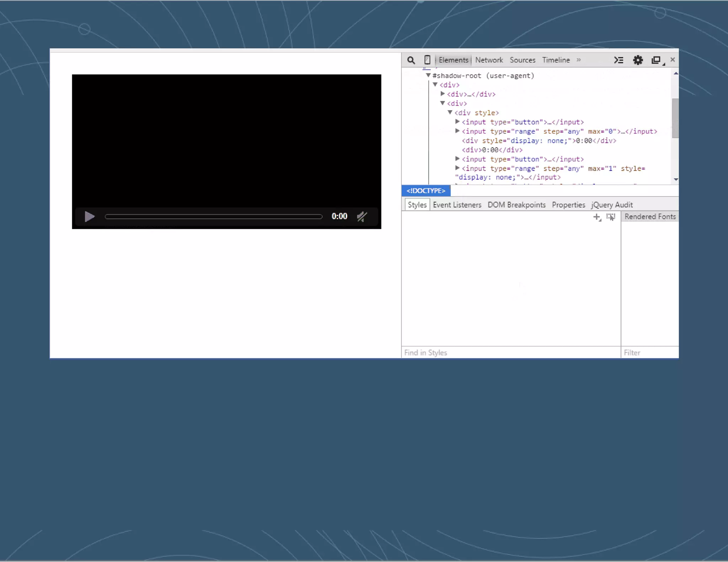
Task: Expand the collapsed div…/div node
Action: [443, 94]
